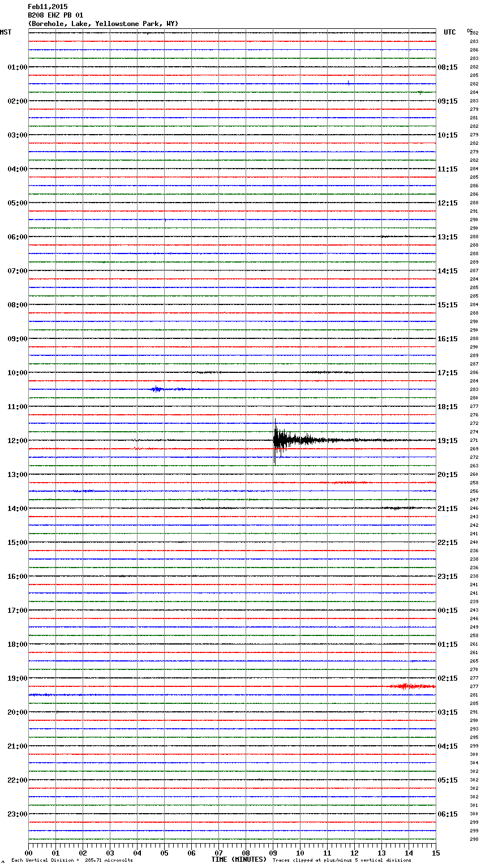
Task: Click the 16:00 MST hour label
Action: tap(18, 577)
